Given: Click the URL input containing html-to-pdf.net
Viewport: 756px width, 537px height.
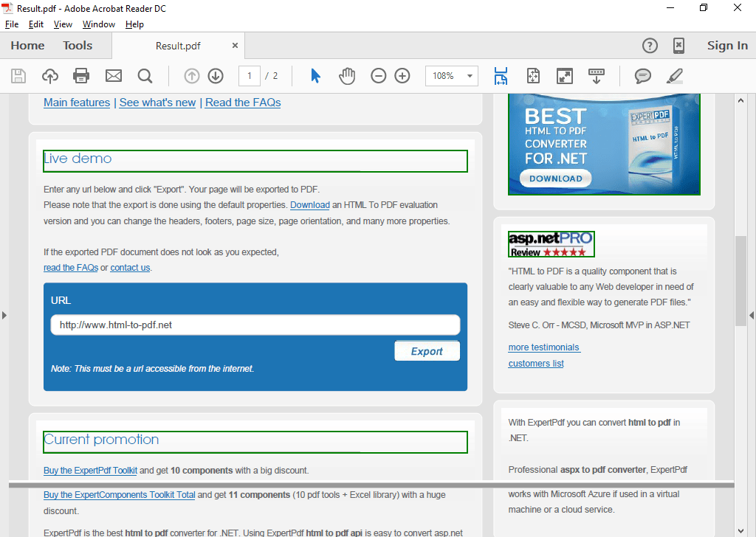Looking at the screenshot, I should point(255,325).
